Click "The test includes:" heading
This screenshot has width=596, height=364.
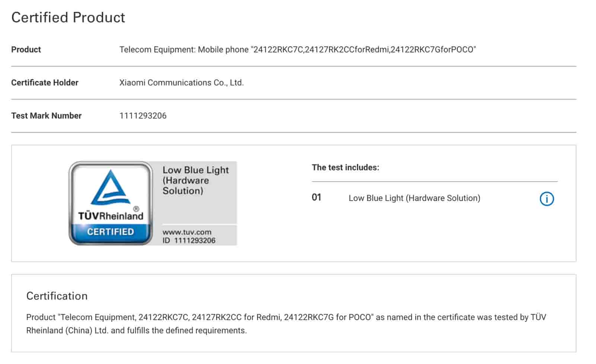(345, 168)
